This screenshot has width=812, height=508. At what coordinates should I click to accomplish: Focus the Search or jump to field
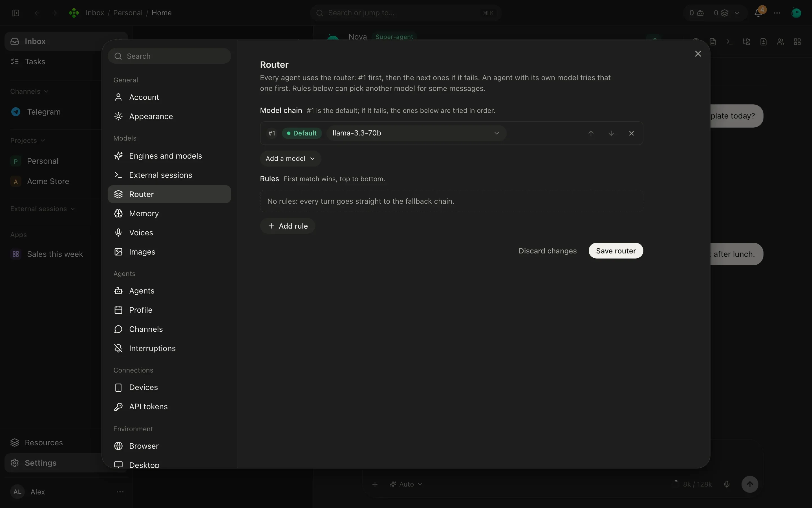coord(406,13)
